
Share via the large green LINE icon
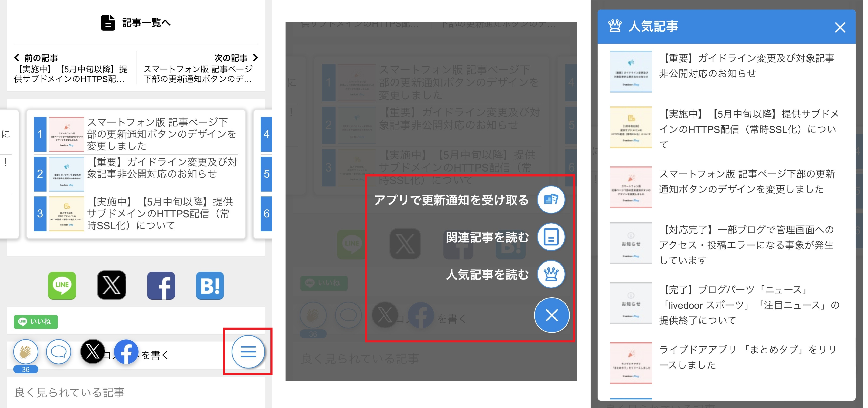tap(62, 285)
